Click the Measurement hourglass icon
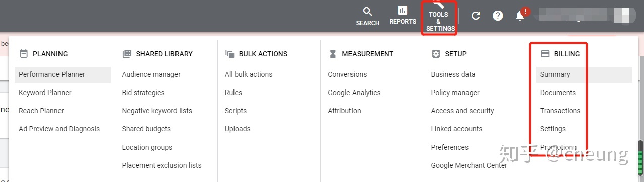 [x=333, y=54]
